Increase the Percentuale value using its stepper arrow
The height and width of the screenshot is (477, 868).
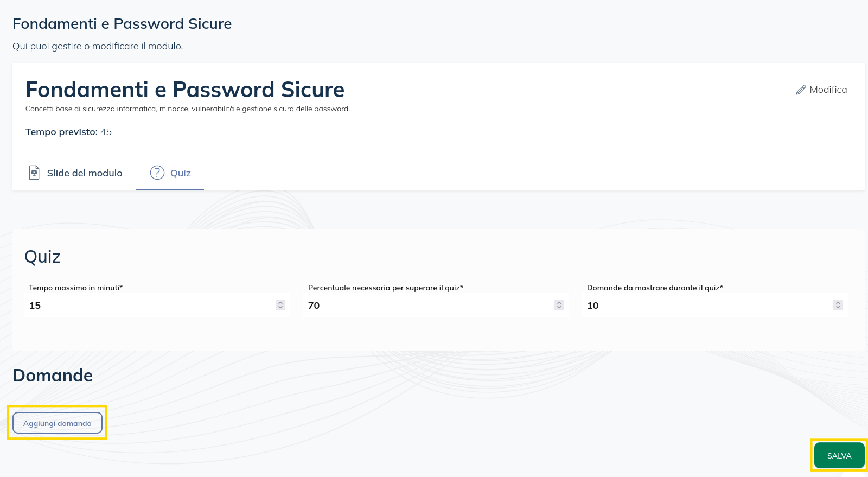tap(559, 302)
